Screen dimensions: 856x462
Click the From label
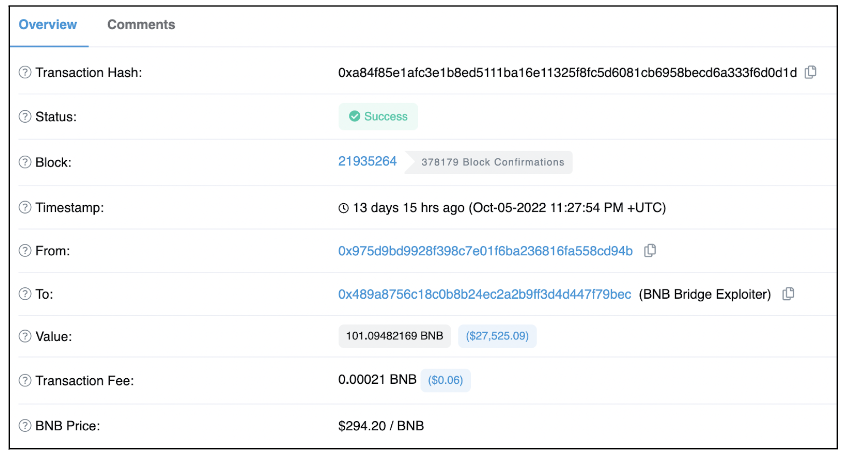pos(53,251)
